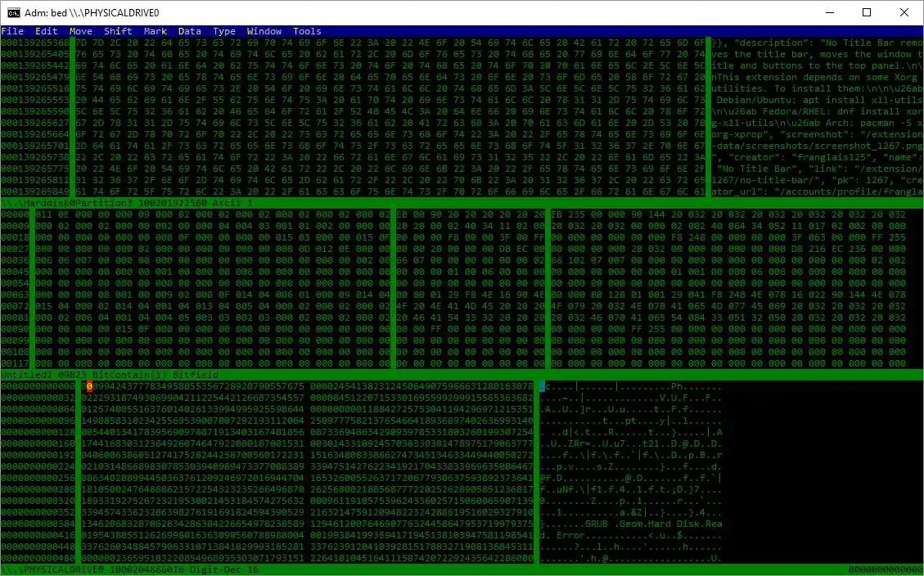The image size is (924, 576).
Task: Click offset 000000000160 in the bottom pane
Action: pyautogui.click(x=38, y=443)
